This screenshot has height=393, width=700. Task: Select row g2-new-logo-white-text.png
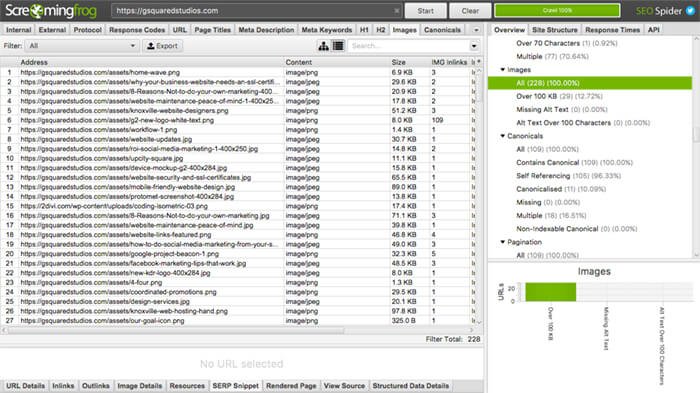[117, 120]
